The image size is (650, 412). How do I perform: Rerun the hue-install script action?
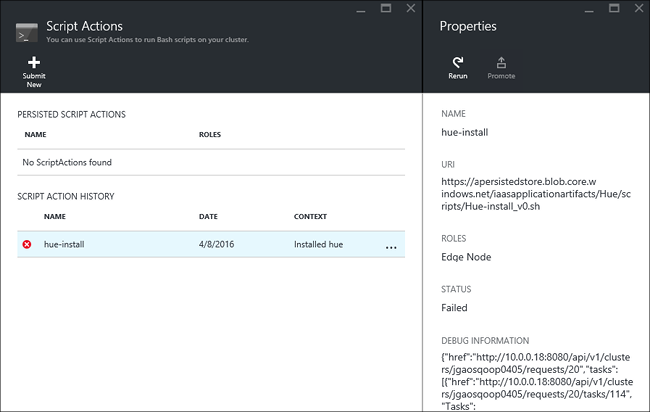pos(457,63)
